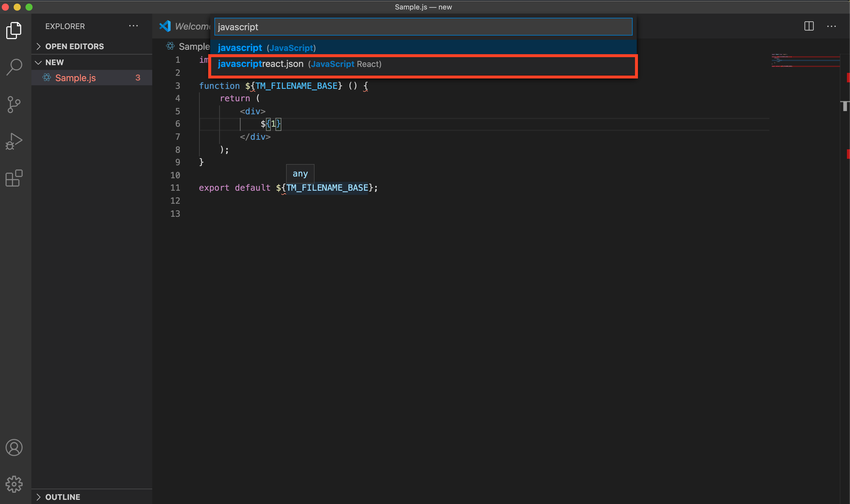The height and width of the screenshot is (504, 850).
Task: Open the Source Control view
Action: (x=14, y=104)
